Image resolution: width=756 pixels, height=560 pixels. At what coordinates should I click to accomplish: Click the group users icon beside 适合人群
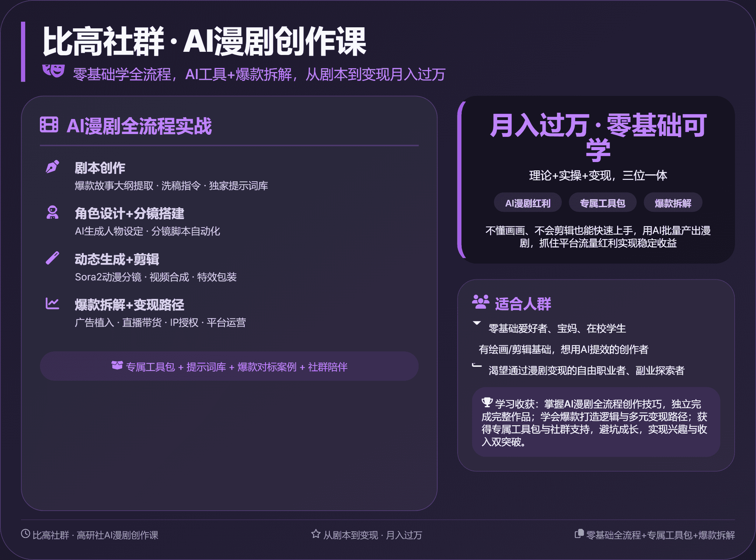(481, 302)
